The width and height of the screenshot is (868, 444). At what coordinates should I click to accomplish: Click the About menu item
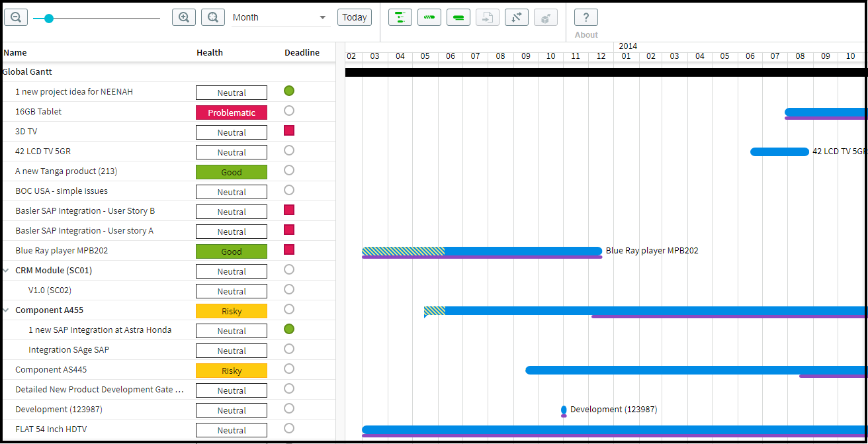pos(586,34)
